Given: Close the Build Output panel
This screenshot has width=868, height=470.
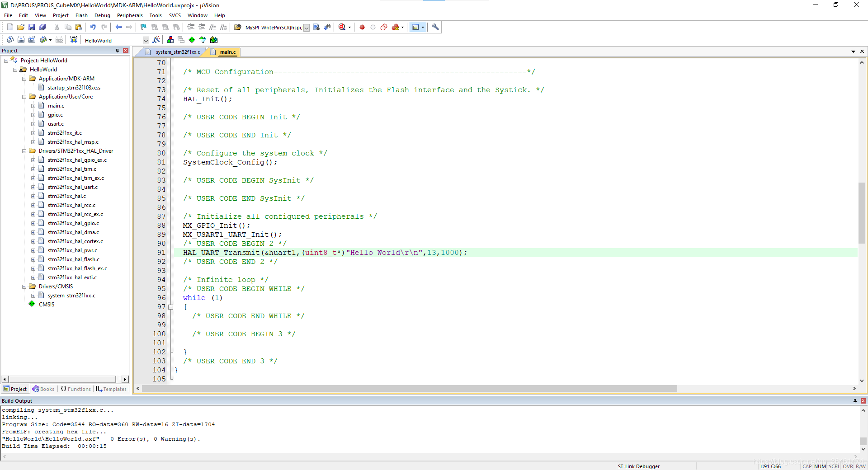Looking at the screenshot, I should pos(863,401).
